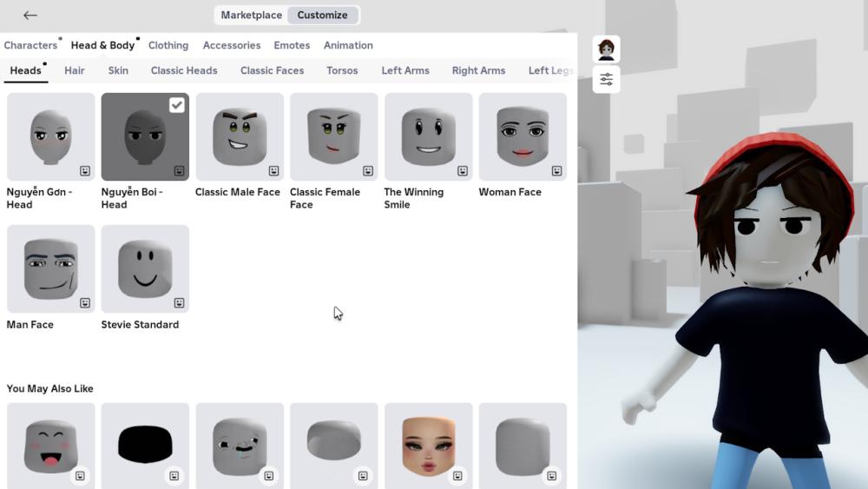Open the Emotes tab
The width and height of the screenshot is (868, 489).
[292, 45]
